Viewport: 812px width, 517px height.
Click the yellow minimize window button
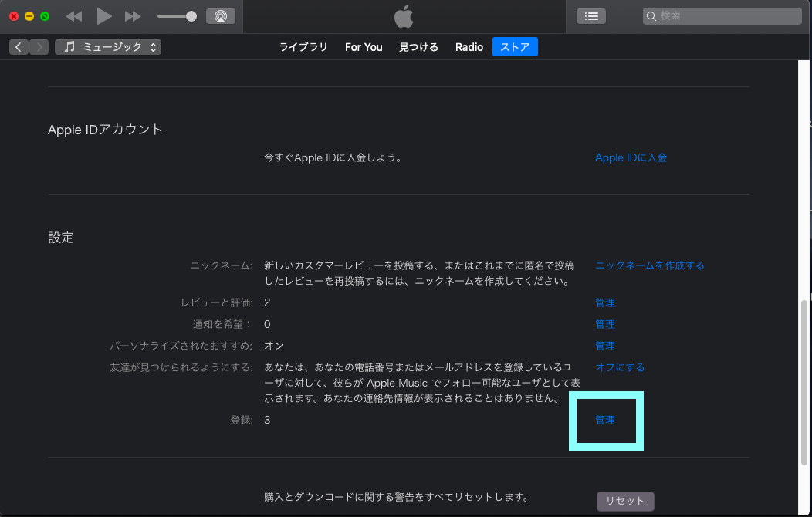tap(29, 16)
